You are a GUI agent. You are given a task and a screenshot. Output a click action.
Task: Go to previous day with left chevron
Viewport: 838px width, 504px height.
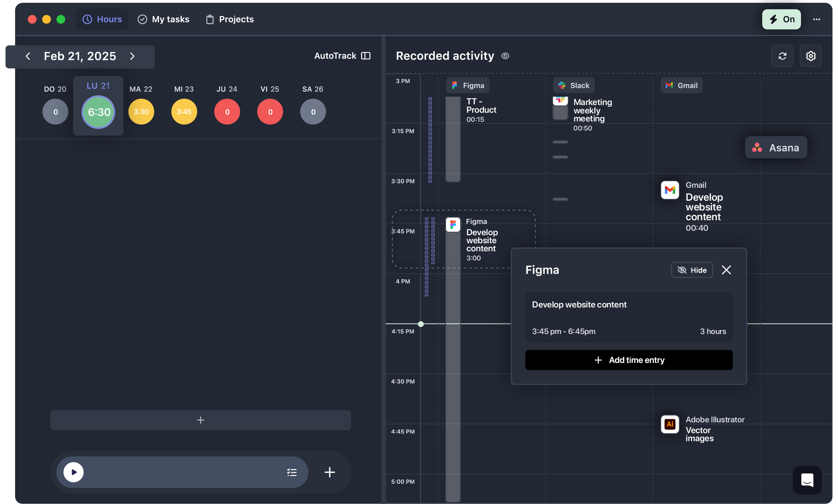(x=28, y=56)
